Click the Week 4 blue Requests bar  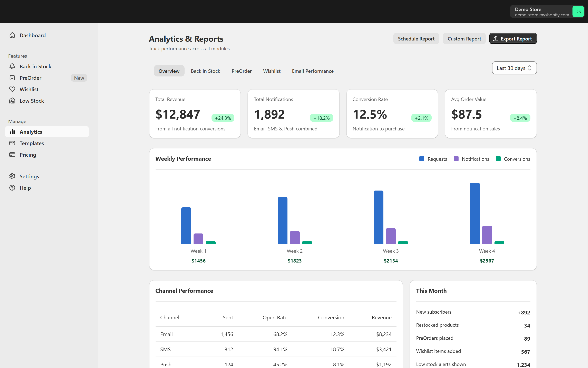(x=475, y=213)
